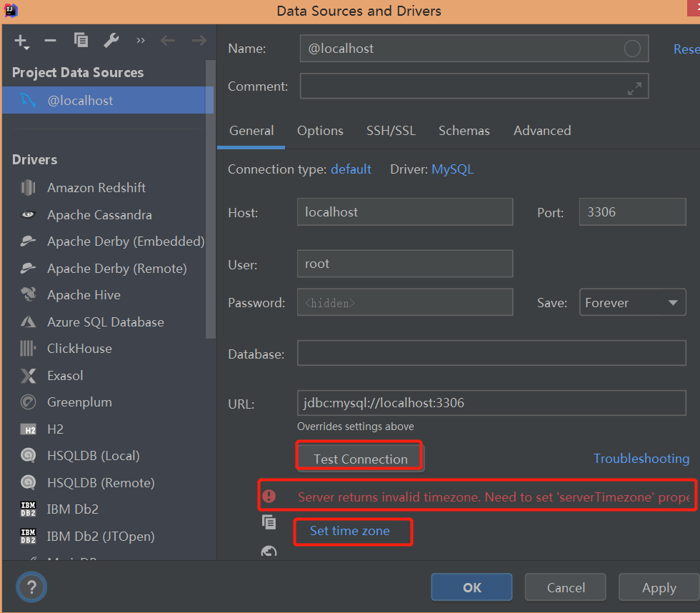Click the ClickHouse bars icon

pos(28,348)
